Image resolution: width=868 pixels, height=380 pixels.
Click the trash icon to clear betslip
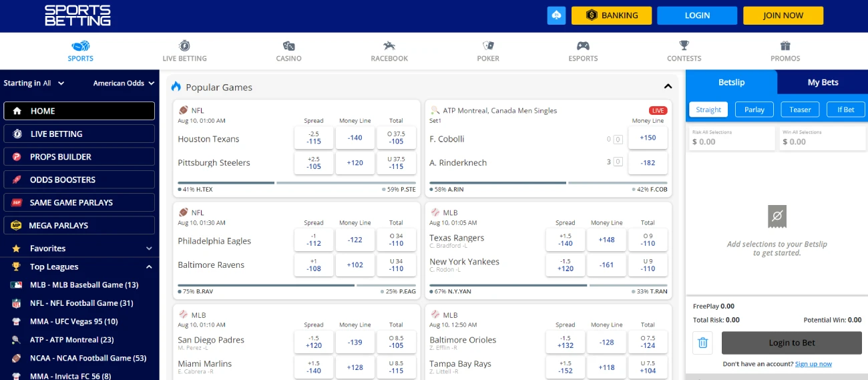(702, 343)
